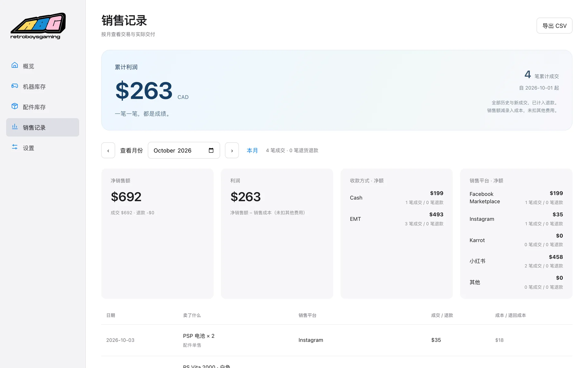The width and height of the screenshot is (588, 368).
Task: Click the gamepad icon beside 机器库存
Action: click(15, 86)
